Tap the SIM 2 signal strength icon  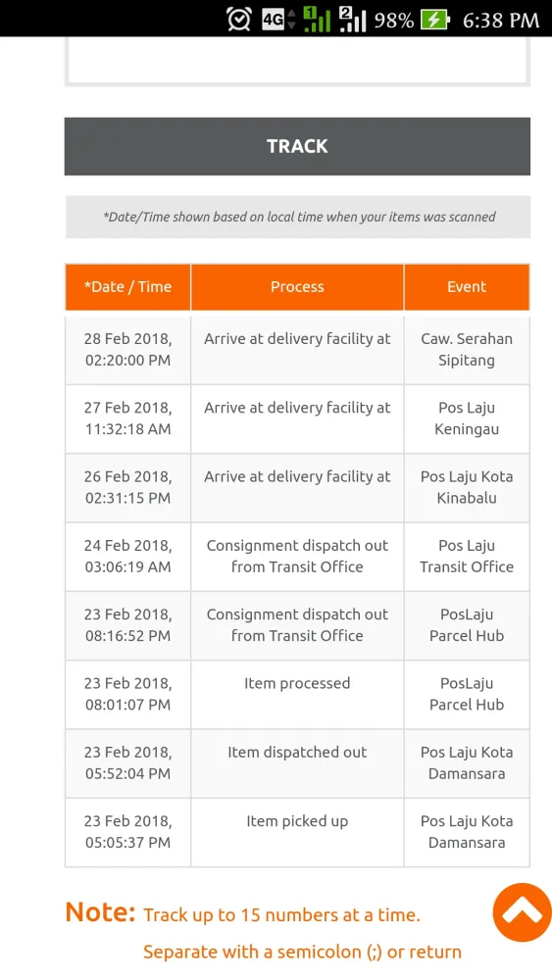pos(352,19)
